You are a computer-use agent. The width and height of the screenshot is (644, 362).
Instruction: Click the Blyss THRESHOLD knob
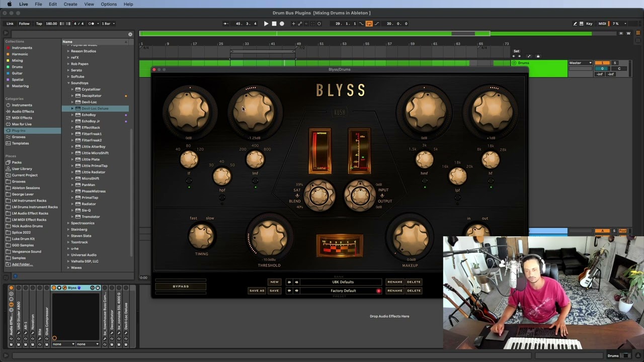(269, 237)
